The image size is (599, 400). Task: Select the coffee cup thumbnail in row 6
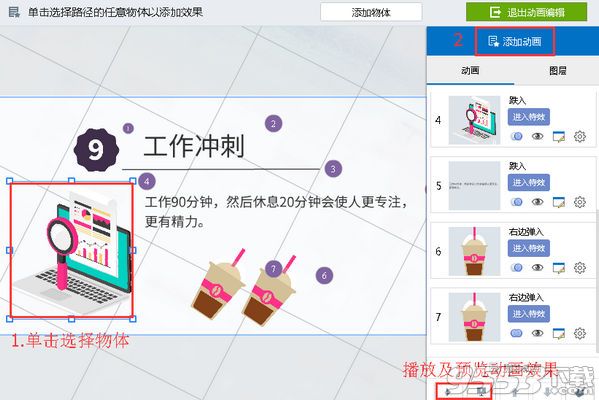point(474,251)
